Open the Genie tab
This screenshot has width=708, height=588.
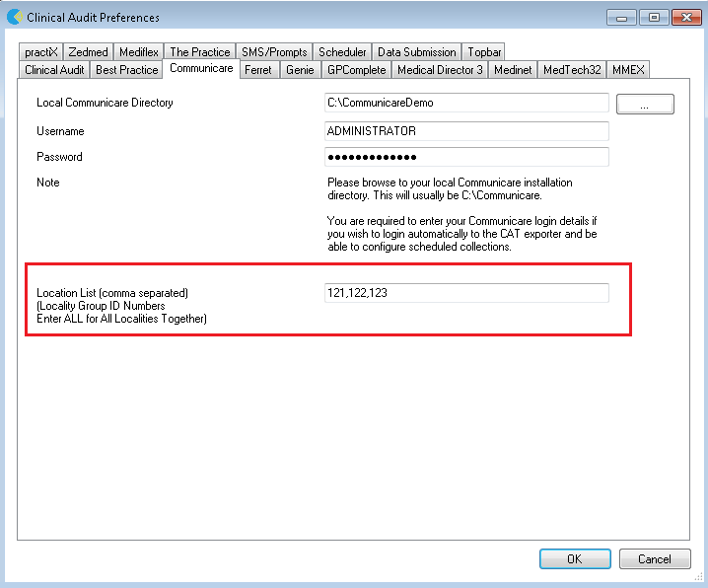(x=300, y=70)
